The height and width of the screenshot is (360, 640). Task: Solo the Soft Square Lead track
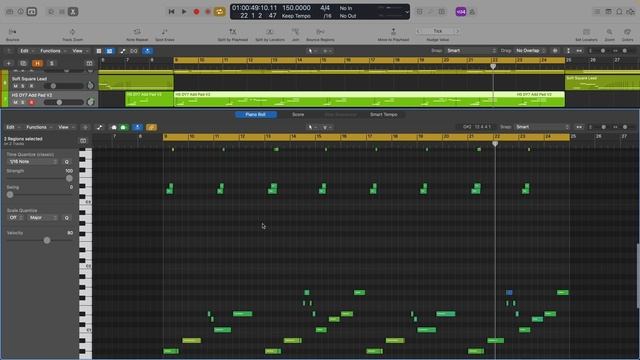23,86
